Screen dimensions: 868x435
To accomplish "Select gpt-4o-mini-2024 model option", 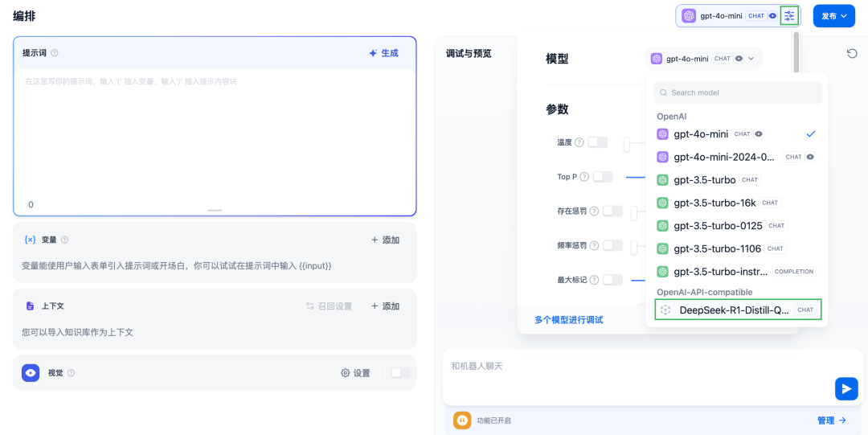I will (x=736, y=157).
